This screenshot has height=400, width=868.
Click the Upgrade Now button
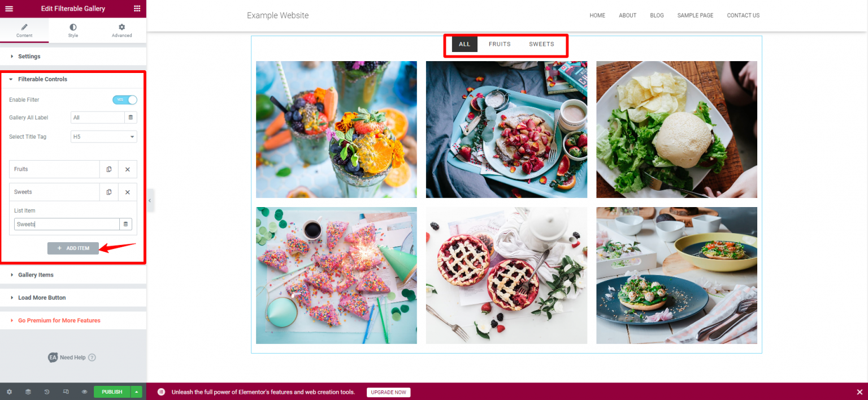(389, 392)
